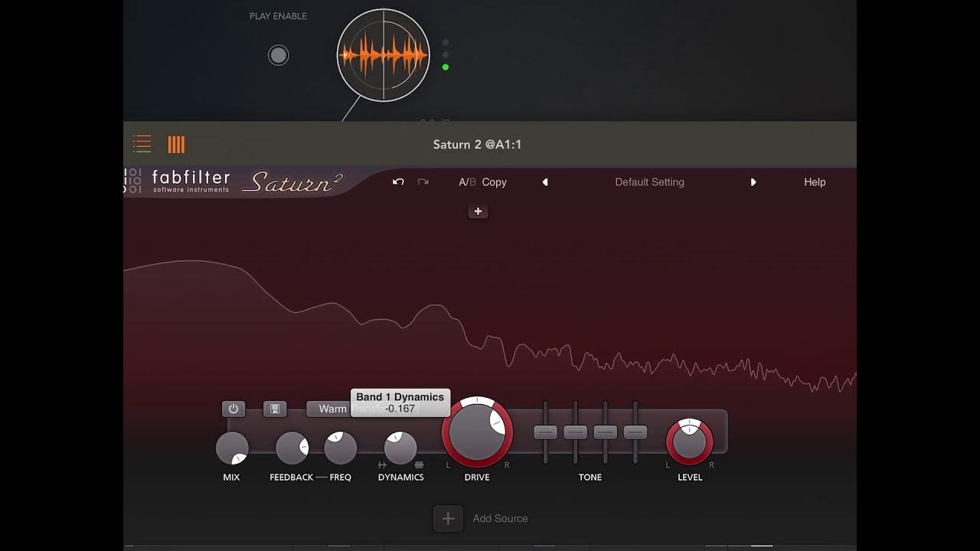Click the Saturn 2 @A1:1 title
The height and width of the screenshot is (551, 980).
pos(477,144)
